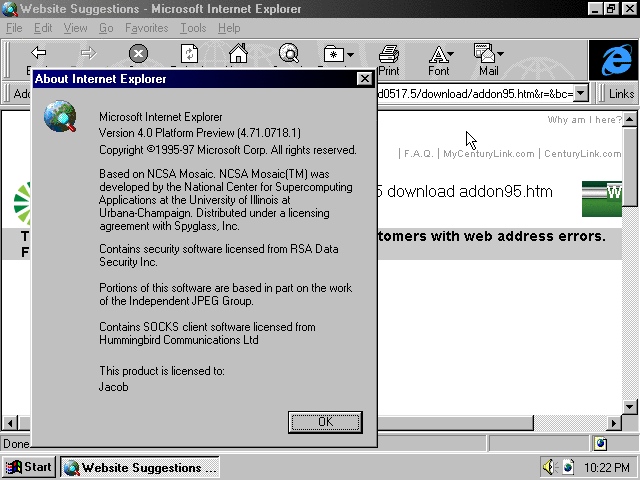This screenshot has width=640, height=480.
Task: Open the Go menu
Action: [x=106, y=28]
